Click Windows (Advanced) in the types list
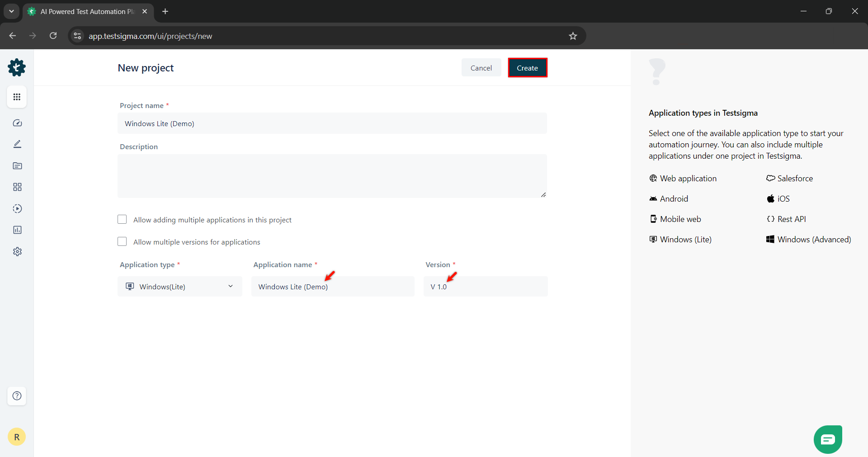Viewport: 868px width, 457px height. click(808, 240)
